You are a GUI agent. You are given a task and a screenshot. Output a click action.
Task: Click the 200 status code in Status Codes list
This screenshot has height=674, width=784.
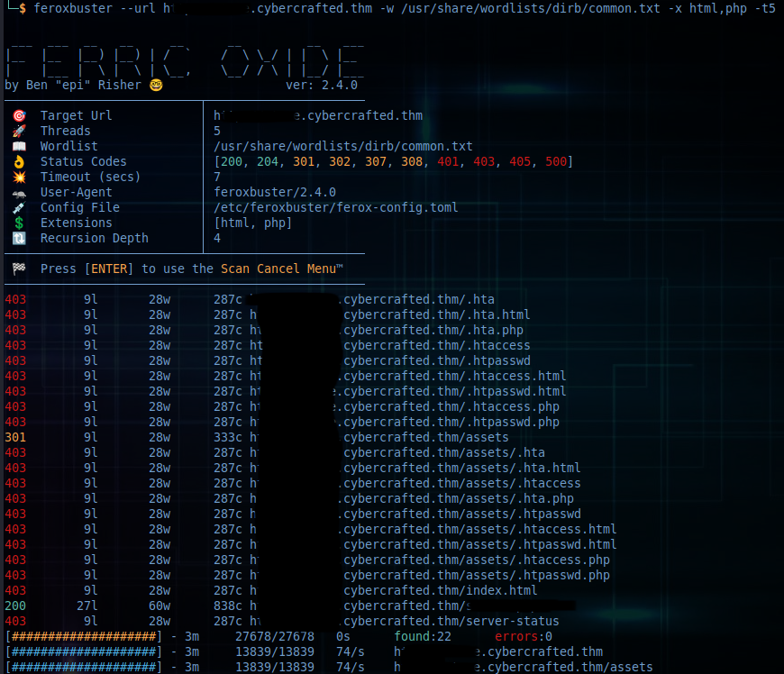[x=232, y=161]
